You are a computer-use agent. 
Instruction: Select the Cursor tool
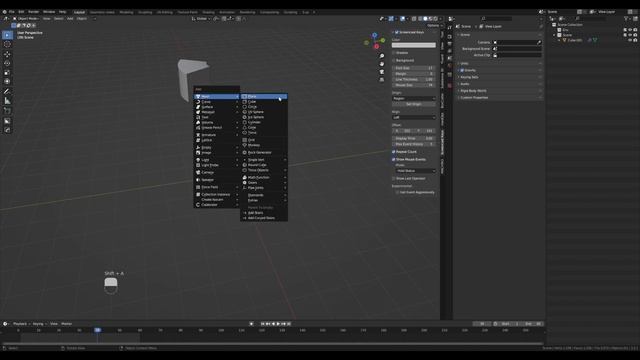[x=7, y=44]
